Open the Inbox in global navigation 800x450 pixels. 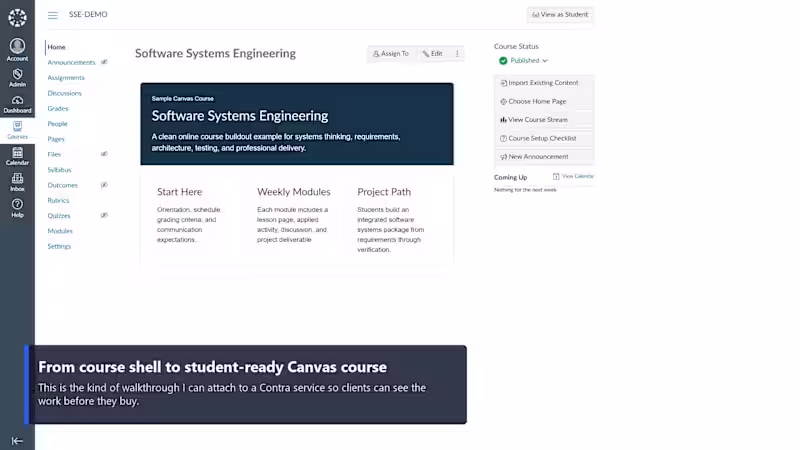click(x=17, y=182)
